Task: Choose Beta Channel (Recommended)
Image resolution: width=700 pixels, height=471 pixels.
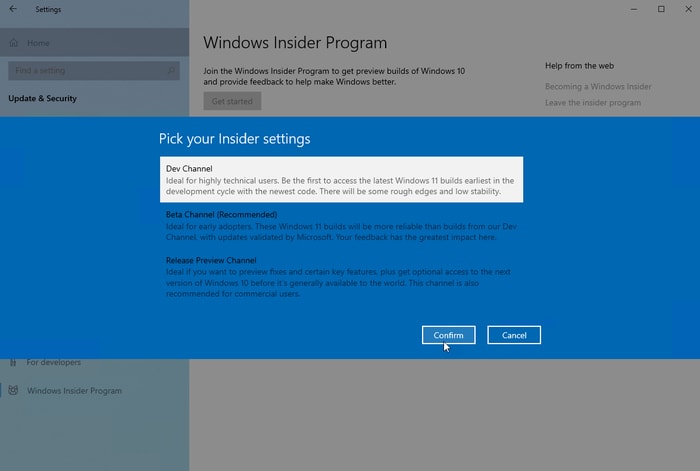Action: [x=341, y=226]
